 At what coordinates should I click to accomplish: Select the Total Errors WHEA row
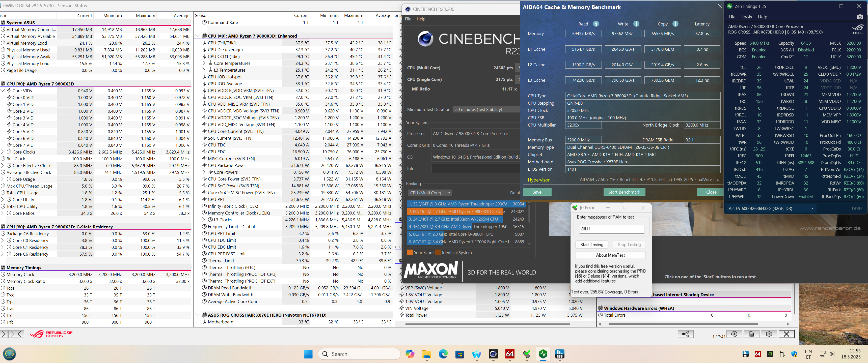tap(694, 315)
